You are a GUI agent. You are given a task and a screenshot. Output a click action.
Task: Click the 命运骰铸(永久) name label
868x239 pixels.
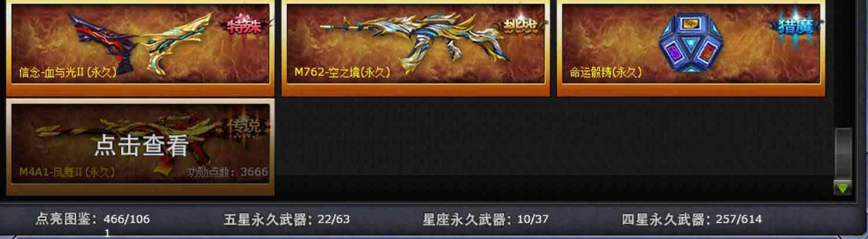(x=606, y=73)
